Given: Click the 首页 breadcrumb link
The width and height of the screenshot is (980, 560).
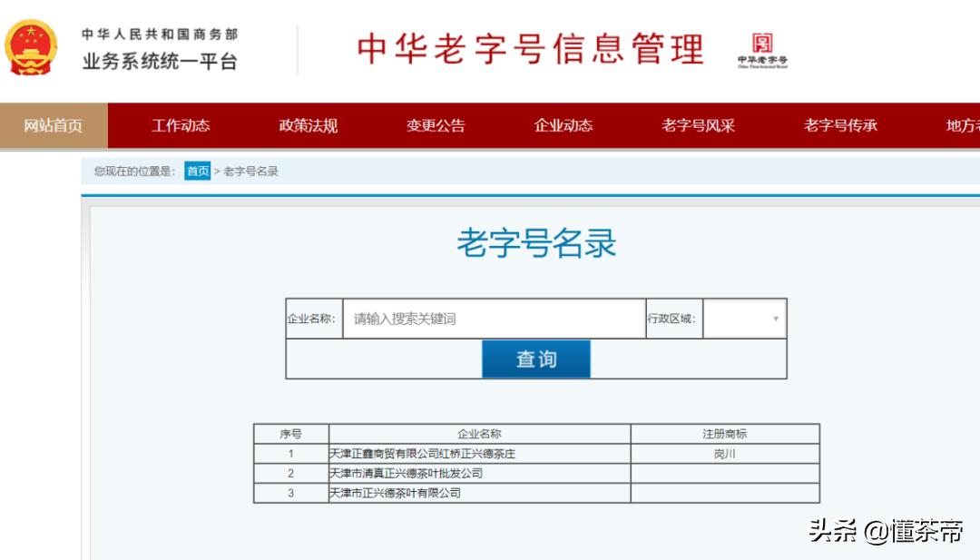Looking at the screenshot, I should (x=197, y=171).
